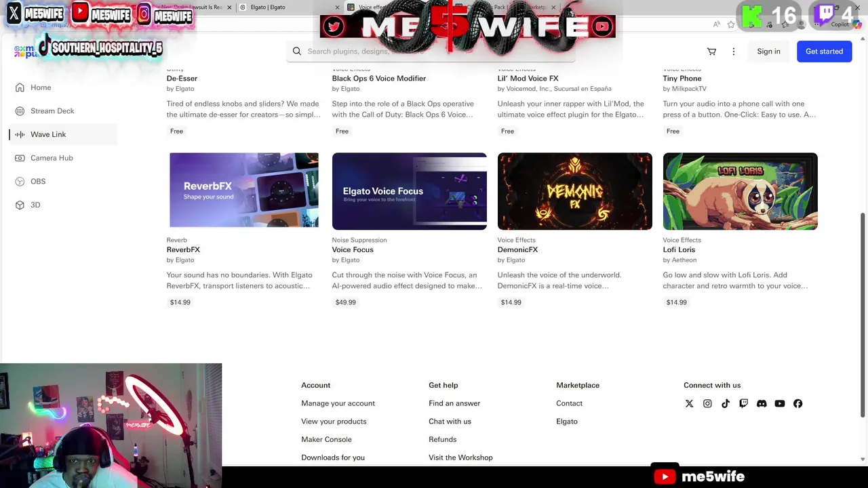
Task: Open the X social icon in footer
Action: pyautogui.click(x=689, y=403)
